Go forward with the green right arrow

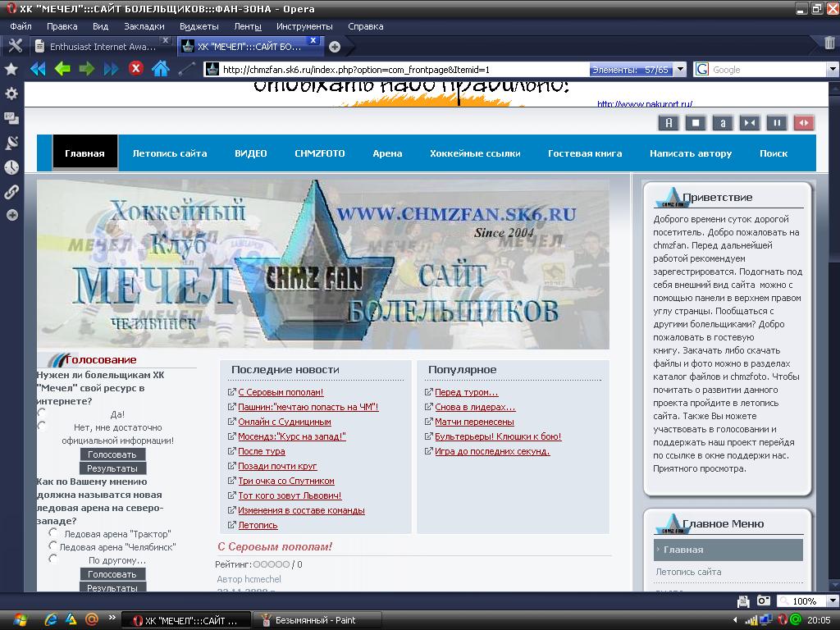[x=86, y=69]
